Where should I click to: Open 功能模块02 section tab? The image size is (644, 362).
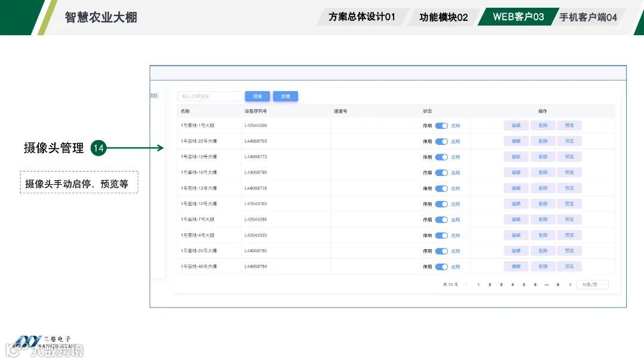(x=444, y=17)
